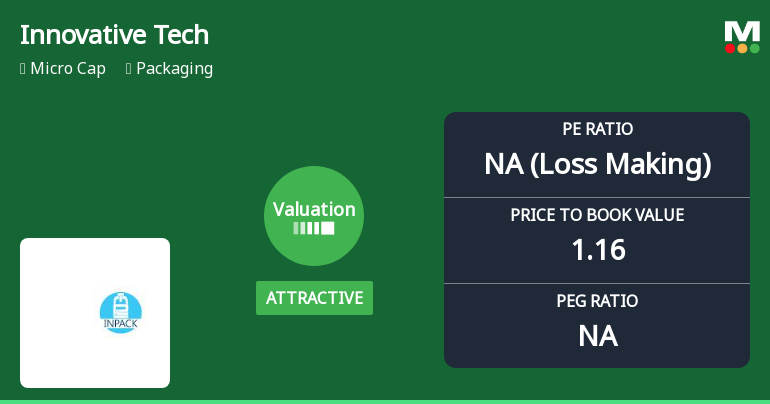This screenshot has width=770, height=404.
Task: Click the Micro Cap label
Action: click(68, 69)
